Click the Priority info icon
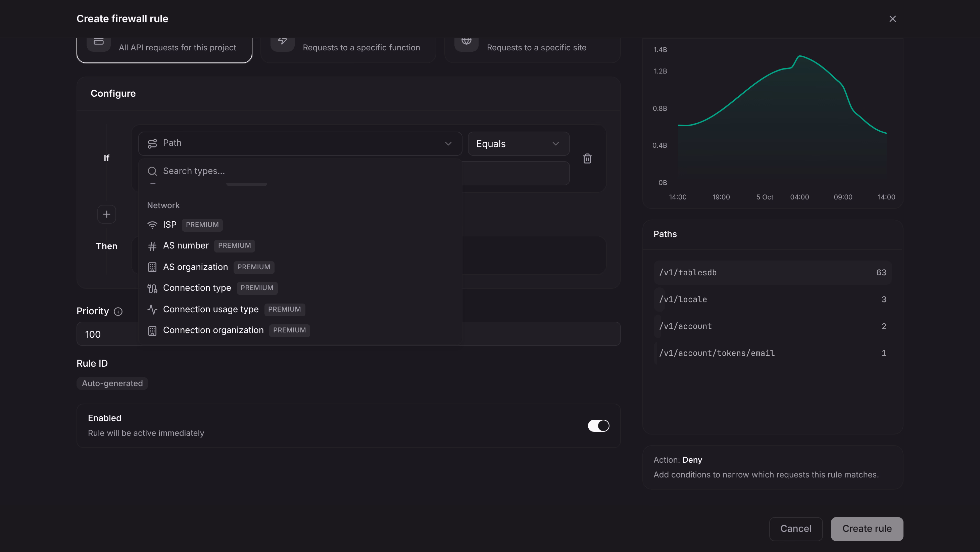 [x=118, y=311]
